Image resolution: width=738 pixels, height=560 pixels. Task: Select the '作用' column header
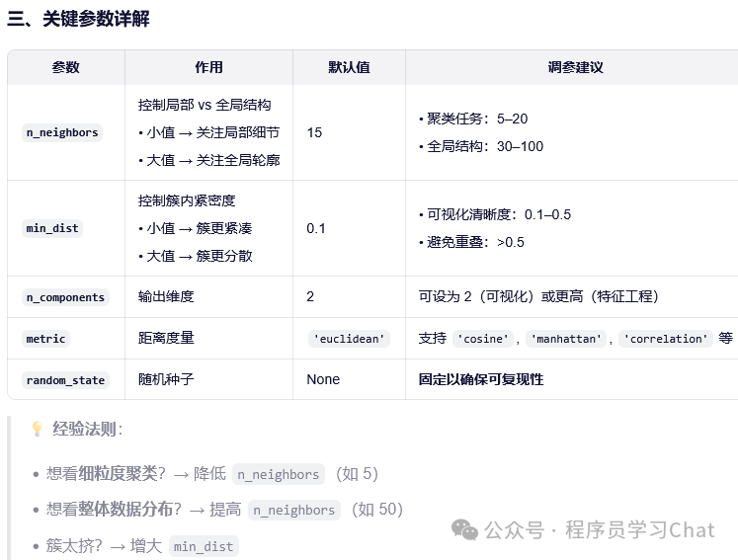[x=209, y=67]
